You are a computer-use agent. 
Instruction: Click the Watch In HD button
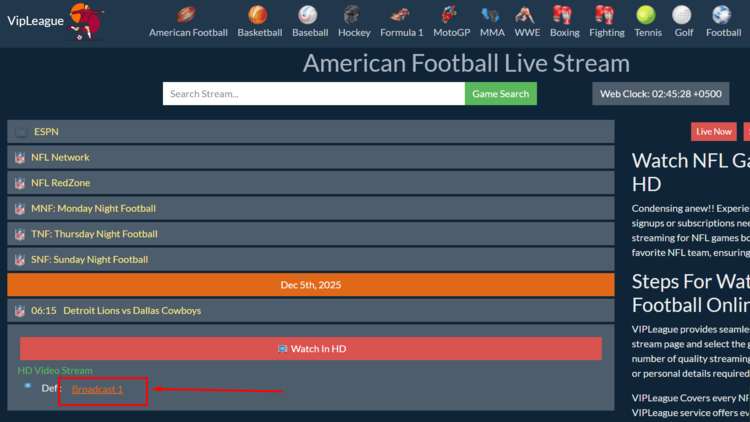(311, 349)
